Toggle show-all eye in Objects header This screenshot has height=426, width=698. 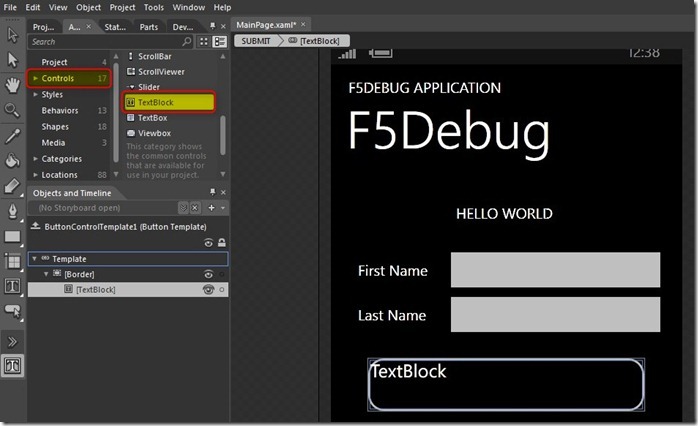[x=208, y=243]
